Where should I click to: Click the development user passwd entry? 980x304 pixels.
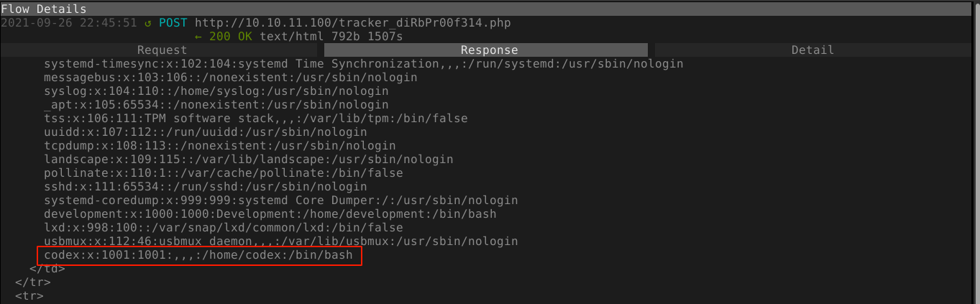[270, 214]
